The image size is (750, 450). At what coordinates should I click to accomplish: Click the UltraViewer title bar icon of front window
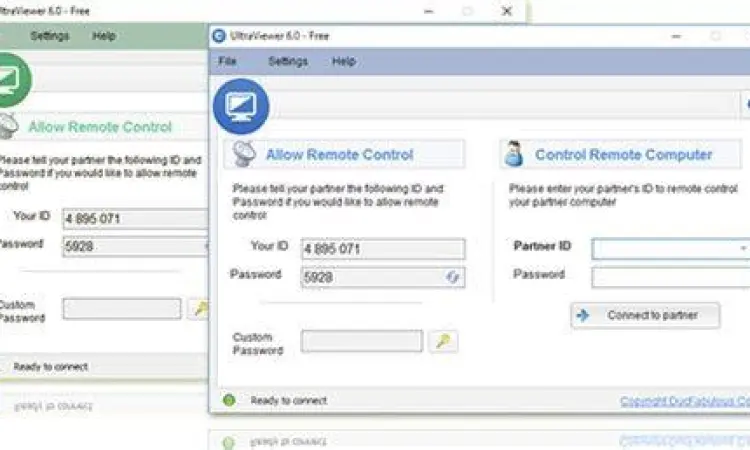coord(219,36)
